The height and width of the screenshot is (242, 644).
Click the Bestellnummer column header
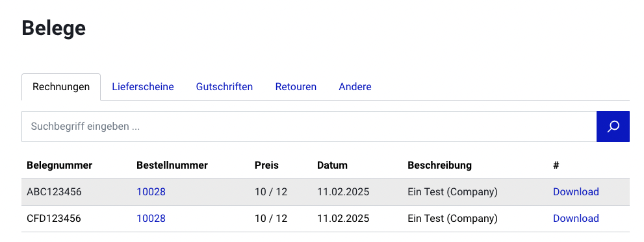(172, 165)
